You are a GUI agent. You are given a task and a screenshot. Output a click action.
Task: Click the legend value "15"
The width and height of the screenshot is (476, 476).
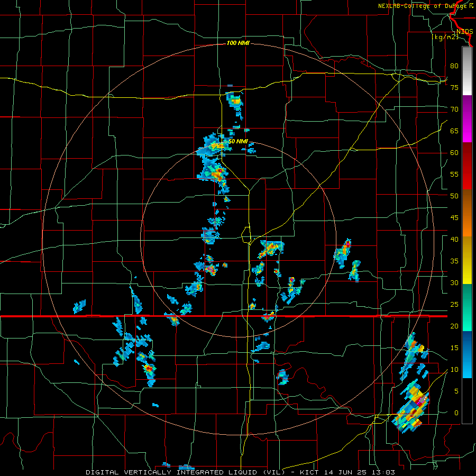[454, 348]
